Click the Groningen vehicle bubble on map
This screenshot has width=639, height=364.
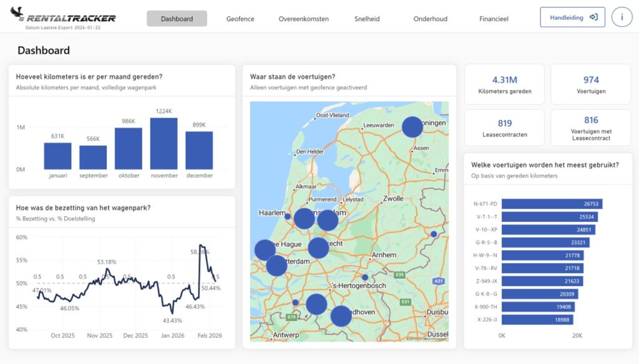click(x=412, y=127)
